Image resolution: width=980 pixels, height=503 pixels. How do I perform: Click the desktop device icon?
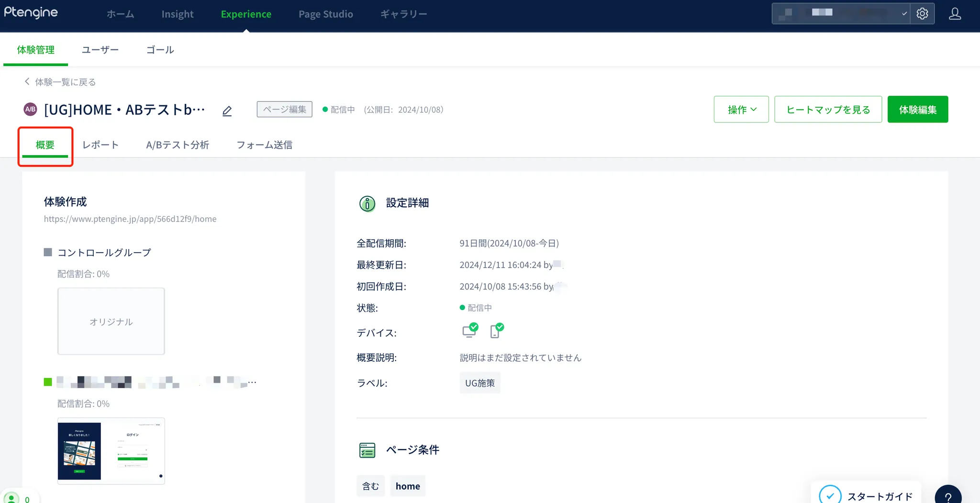469,331
